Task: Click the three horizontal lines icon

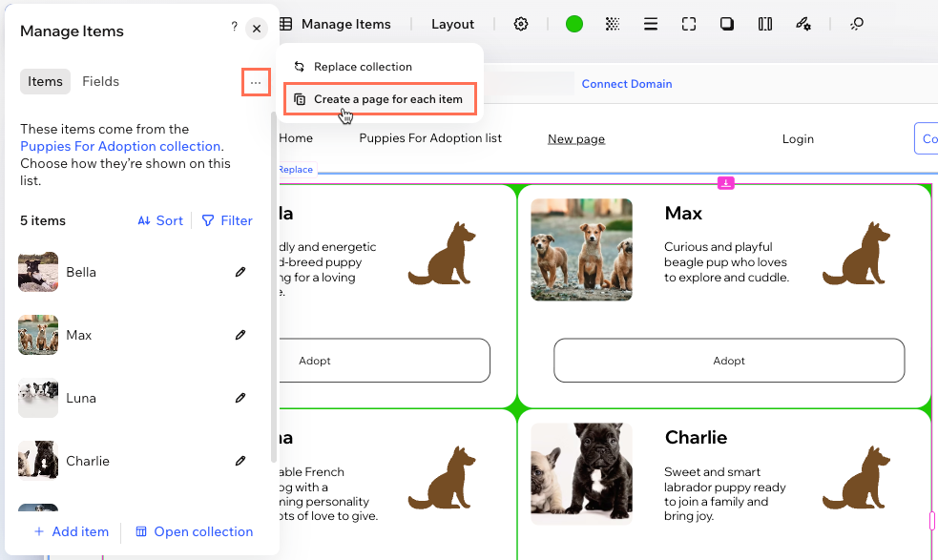Action: click(651, 24)
